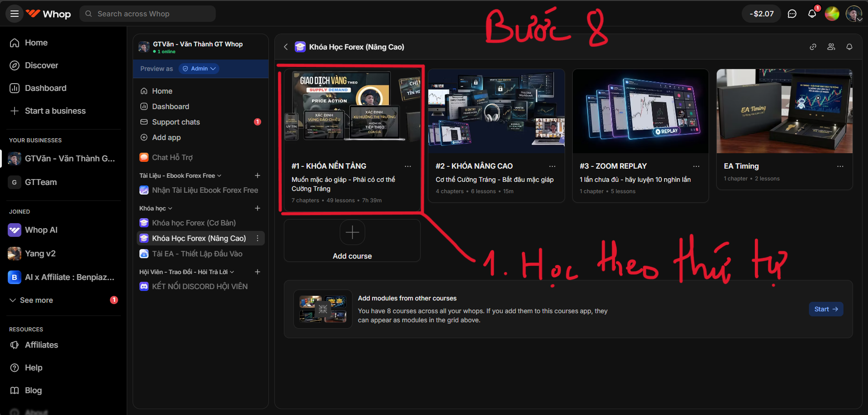Open the user profile avatar menu
This screenshot has width=868, height=415.
click(854, 14)
